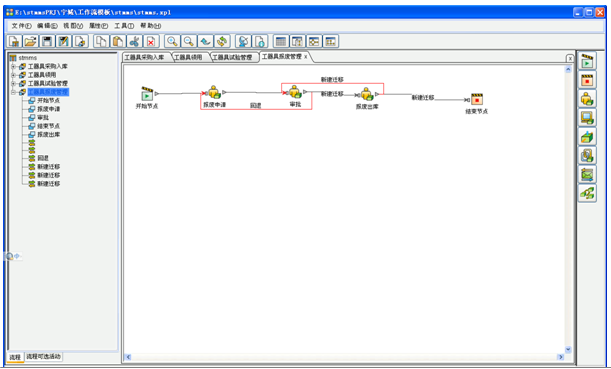Click the green refresh arrows toolbar icon
Screen dimensions: 611x369
pos(222,41)
